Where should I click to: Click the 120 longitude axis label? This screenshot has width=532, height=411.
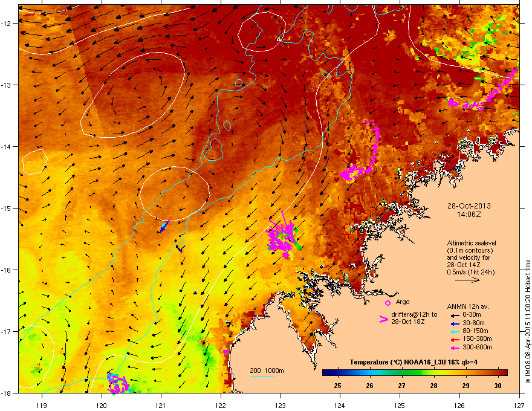[x=101, y=405]
